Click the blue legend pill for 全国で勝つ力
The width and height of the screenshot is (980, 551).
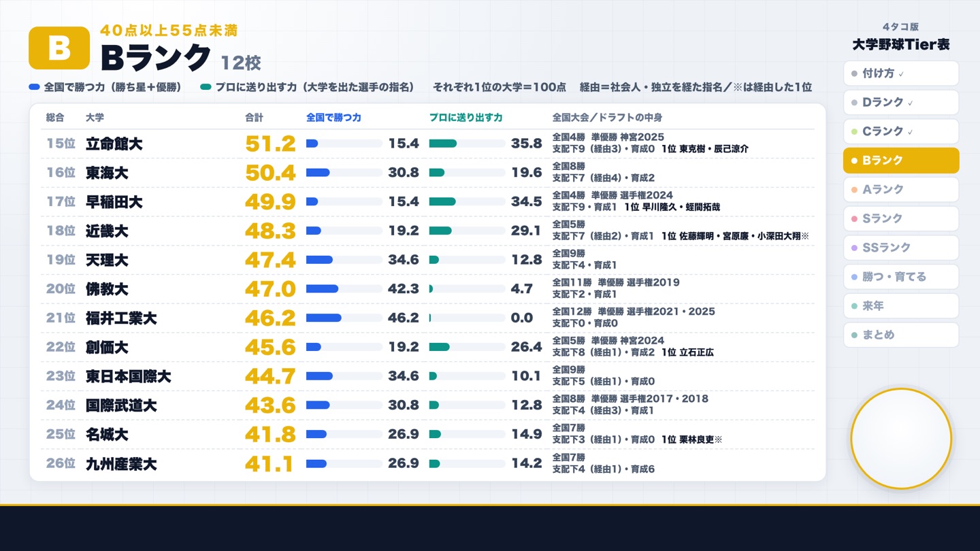click(x=35, y=88)
